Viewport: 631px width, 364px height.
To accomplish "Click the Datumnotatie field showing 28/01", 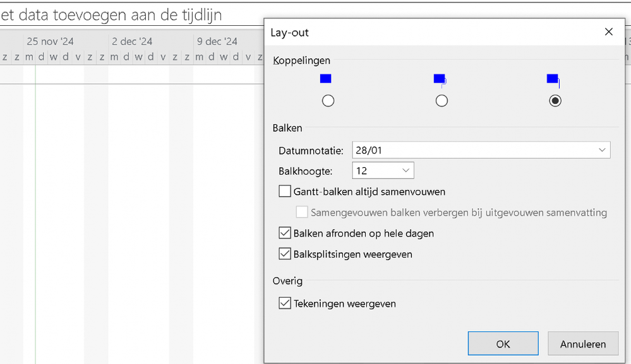I will coord(481,150).
